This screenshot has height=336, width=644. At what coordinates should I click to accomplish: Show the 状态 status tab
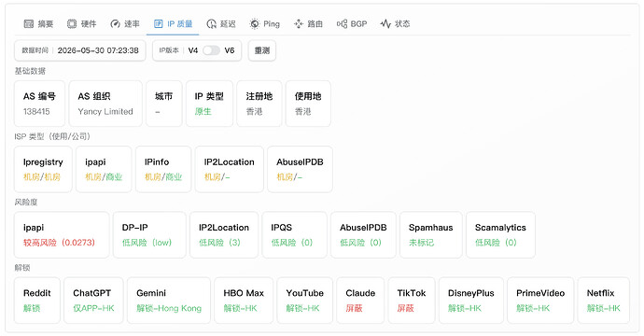point(396,24)
